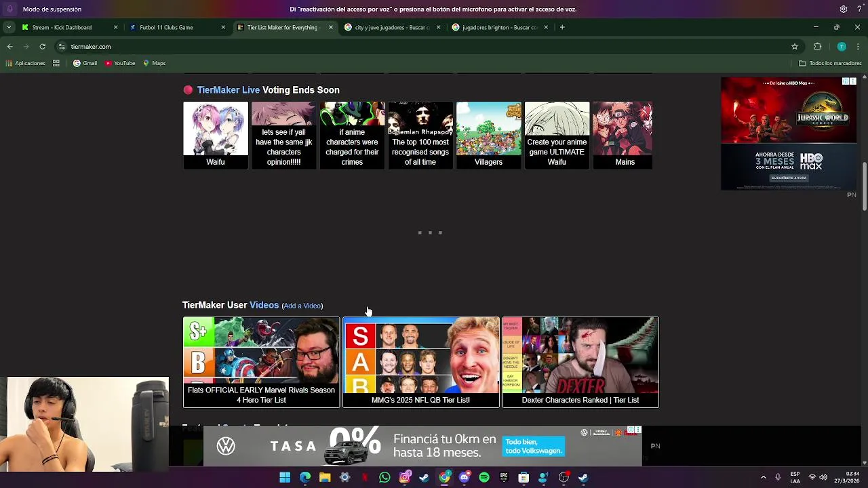Screen dimensions: 868x488
Task: Open Todos los marcadores folder
Action: click(x=830, y=63)
